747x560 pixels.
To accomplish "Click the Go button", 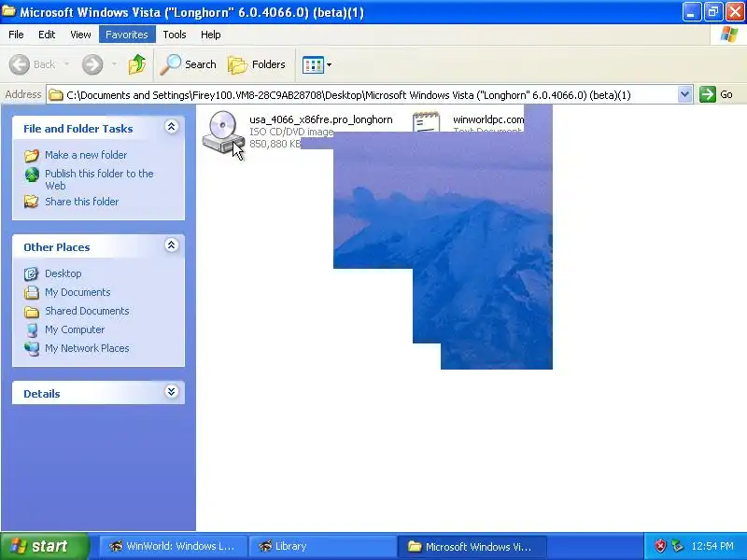I will click(716, 94).
